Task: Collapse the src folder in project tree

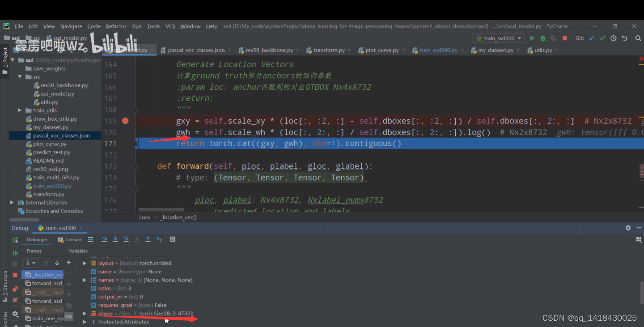Action: (20, 77)
